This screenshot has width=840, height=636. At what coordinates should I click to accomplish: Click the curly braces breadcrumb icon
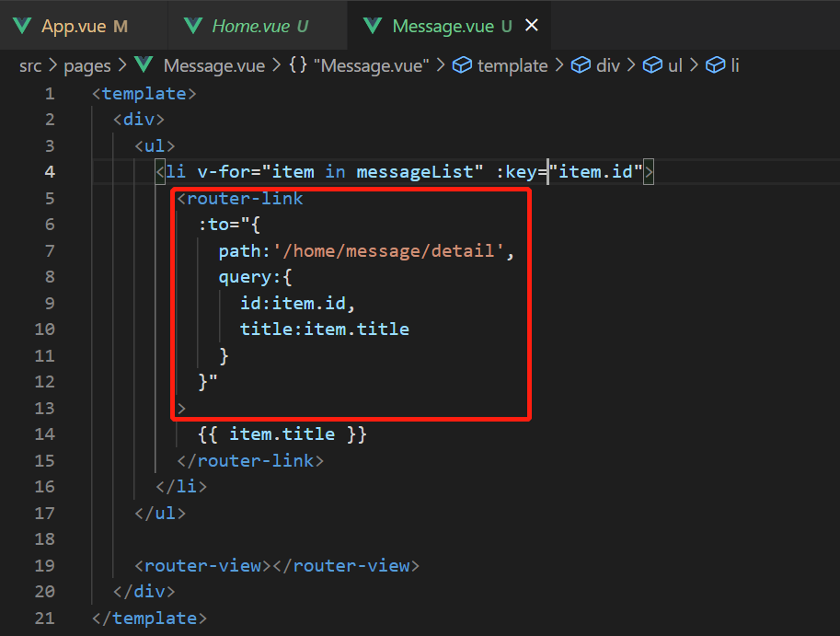298,64
